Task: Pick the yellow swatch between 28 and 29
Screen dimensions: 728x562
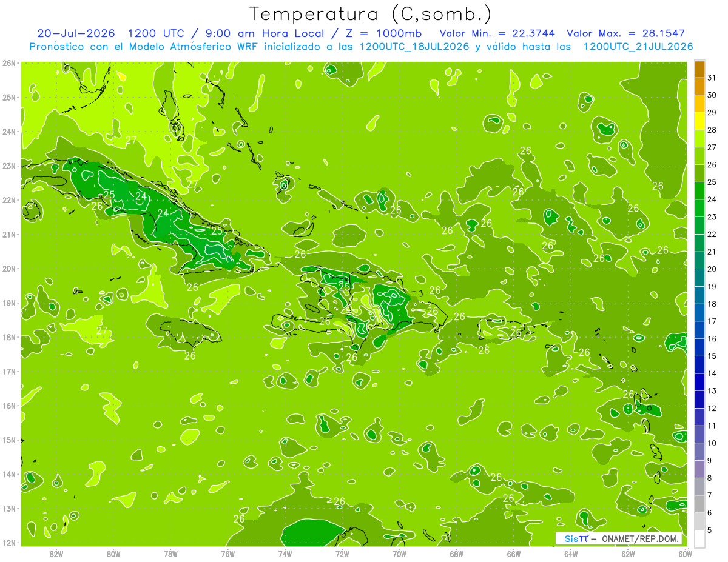Action: [x=699, y=121]
